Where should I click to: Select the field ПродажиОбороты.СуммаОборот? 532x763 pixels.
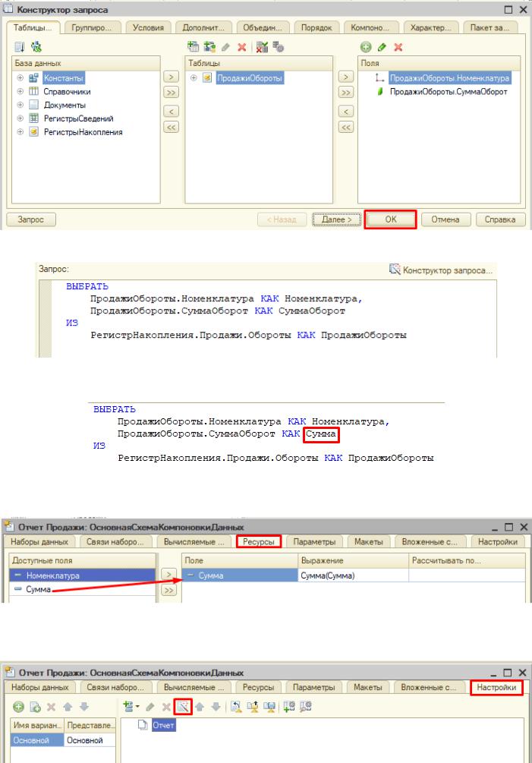point(449,91)
